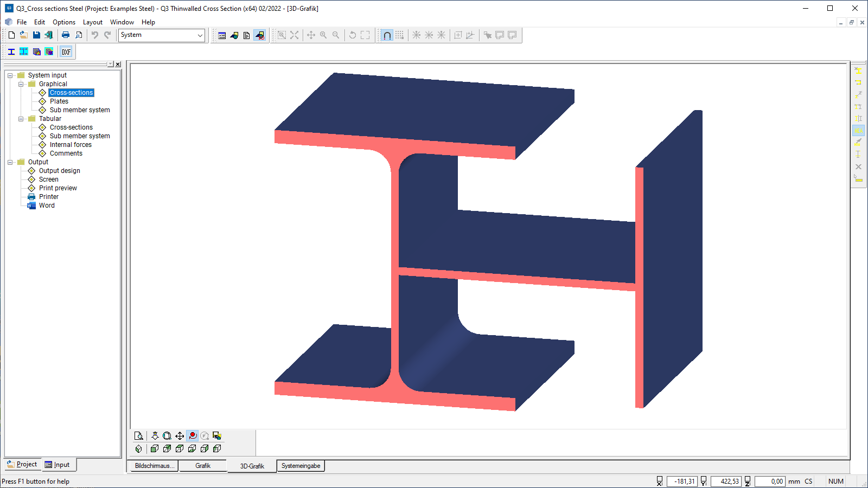Collapse the Output tree node
This screenshot has width=868, height=488.
coord(10,162)
